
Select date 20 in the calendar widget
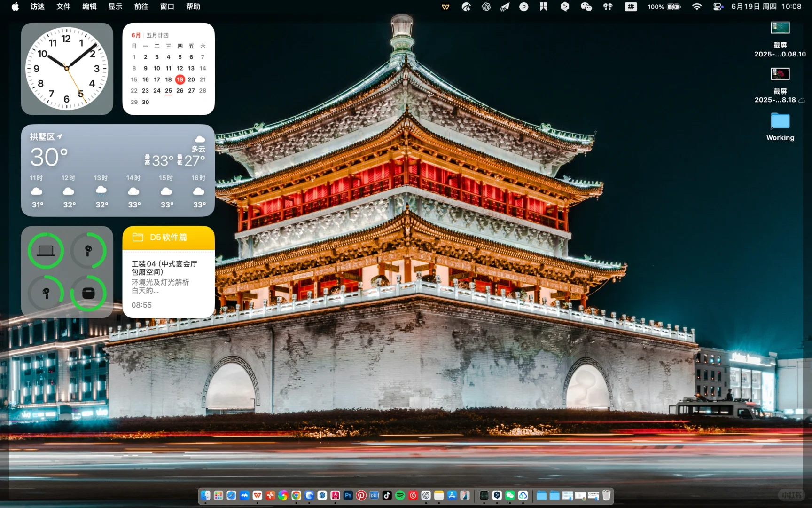tap(191, 79)
